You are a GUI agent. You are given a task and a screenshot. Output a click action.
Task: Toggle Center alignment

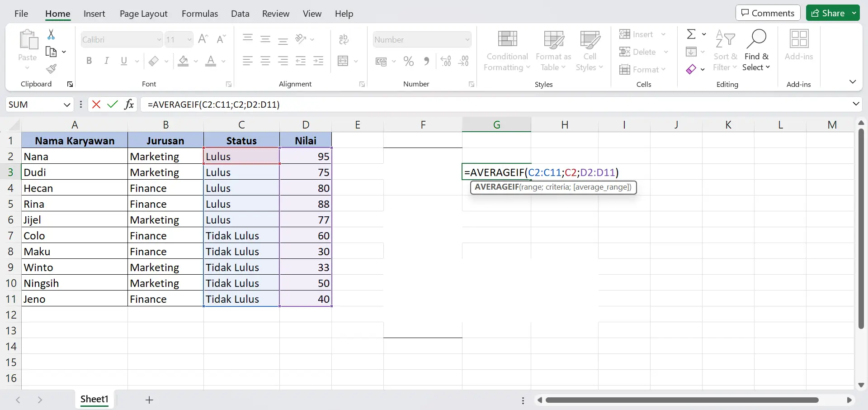[x=265, y=61]
